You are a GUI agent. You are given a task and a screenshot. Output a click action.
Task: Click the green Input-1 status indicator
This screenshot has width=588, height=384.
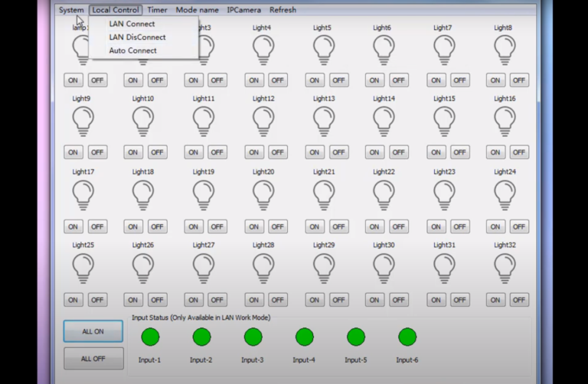pyautogui.click(x=150, y=337)
